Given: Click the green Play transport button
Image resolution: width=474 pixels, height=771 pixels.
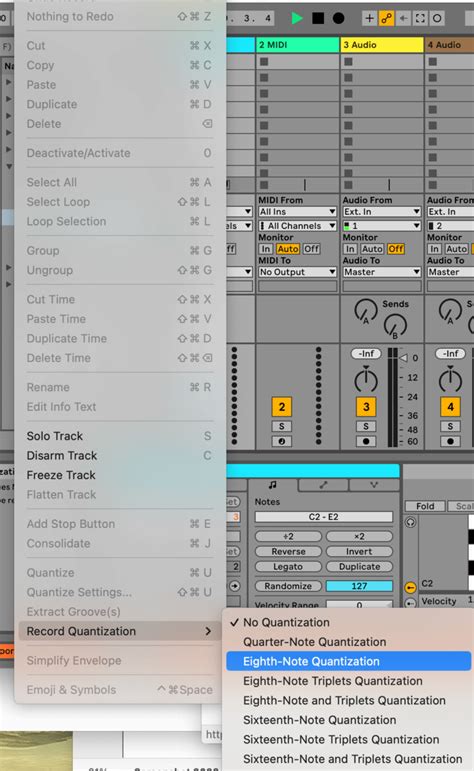Looking at the screenshot, I should 296,18.
